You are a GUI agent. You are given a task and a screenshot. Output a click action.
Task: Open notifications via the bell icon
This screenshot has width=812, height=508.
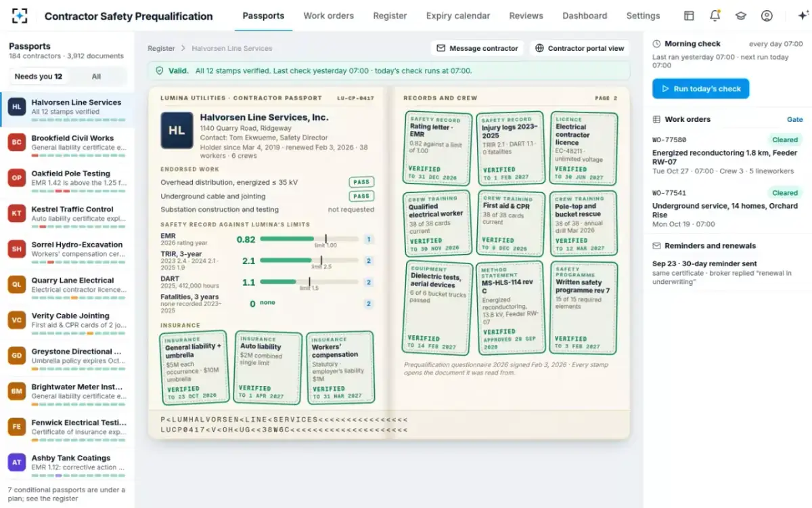pos(715,16)
